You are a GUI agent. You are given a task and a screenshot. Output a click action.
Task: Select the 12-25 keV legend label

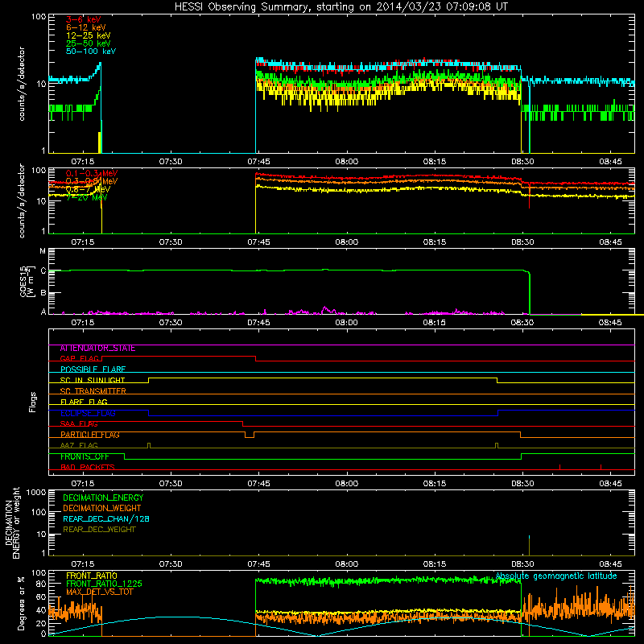click(x=89, y=35)
